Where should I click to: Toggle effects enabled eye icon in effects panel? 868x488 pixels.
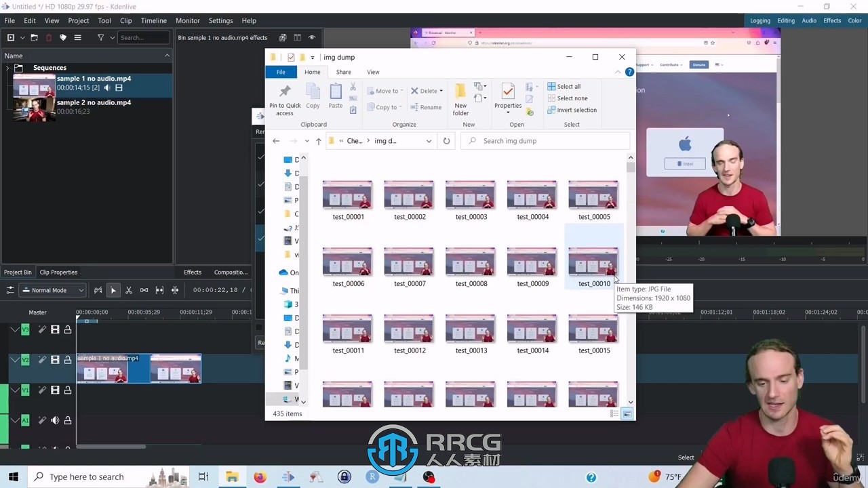pyautogui.click(x=312, y=37)
